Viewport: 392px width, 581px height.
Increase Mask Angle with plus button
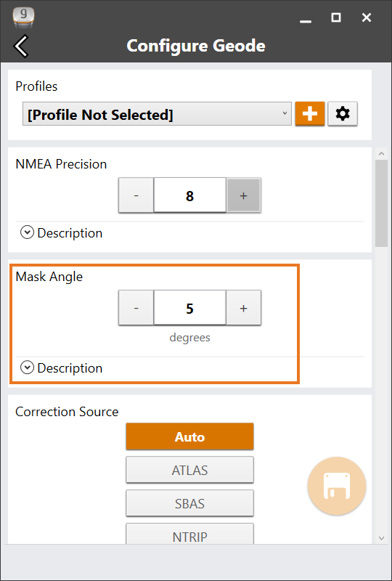pyautogui.click(x=243, y=308)
